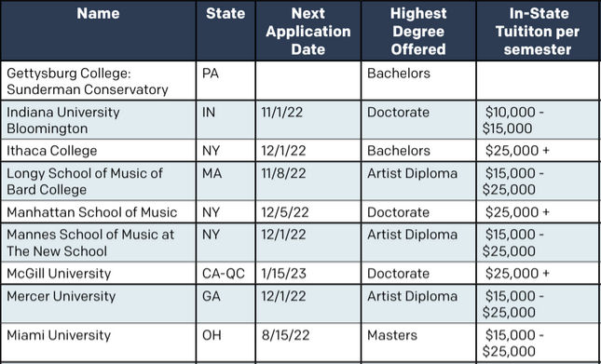Select the State column header
This screenshot has height=364, width=601.
[x=225, y=31]
